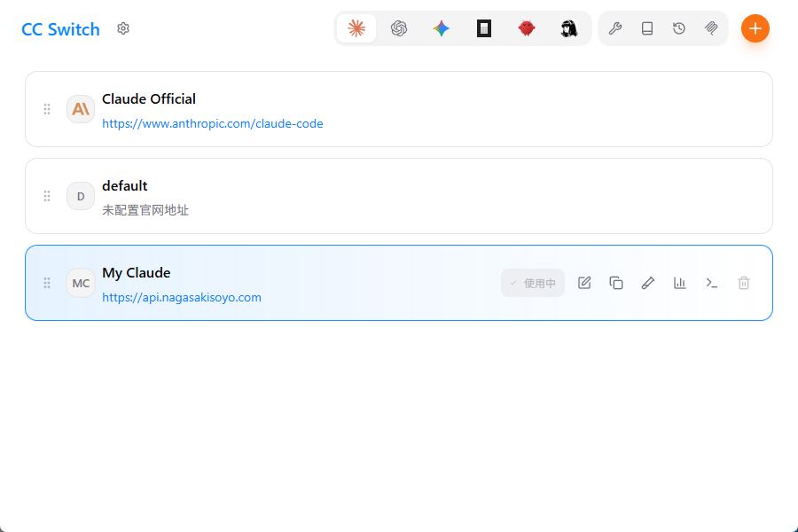Switch to the OpenAI Codex app tab
This screenshot has height=532, width=798.
click(399, 28)
